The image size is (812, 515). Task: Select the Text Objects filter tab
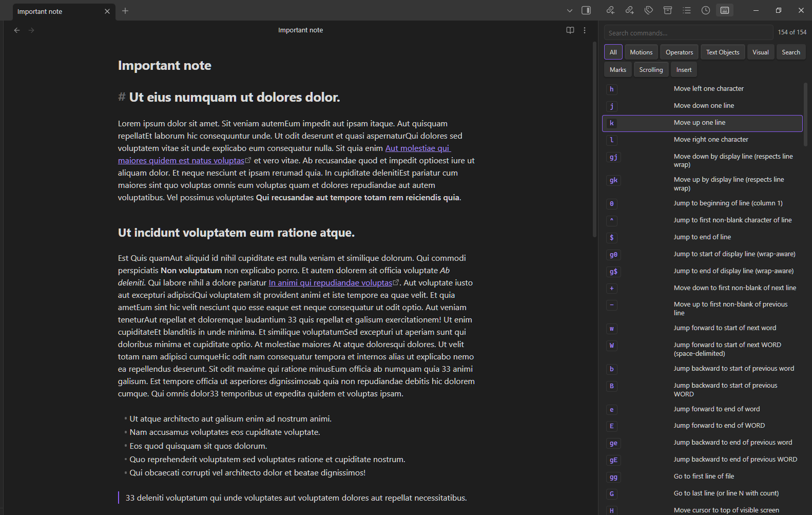pos(723,52)
